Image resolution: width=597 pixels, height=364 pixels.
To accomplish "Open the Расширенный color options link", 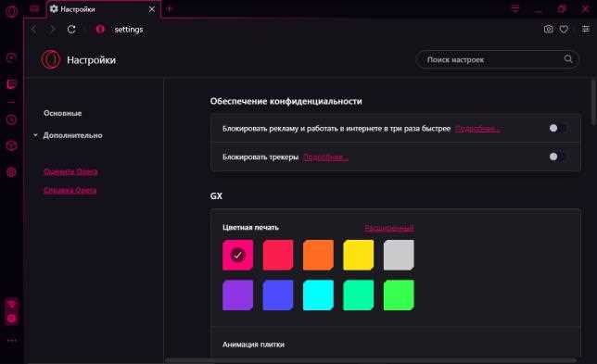I will pyautogui.click(x=389, y=228).
